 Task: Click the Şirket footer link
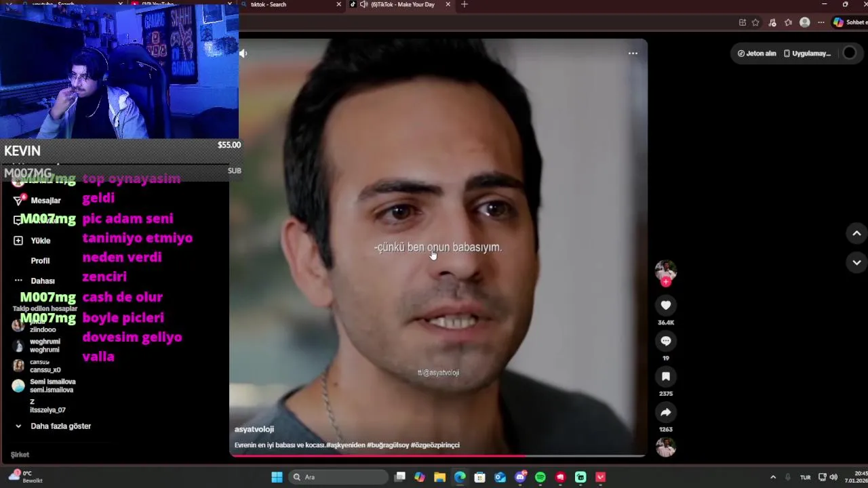coord(20,455)
